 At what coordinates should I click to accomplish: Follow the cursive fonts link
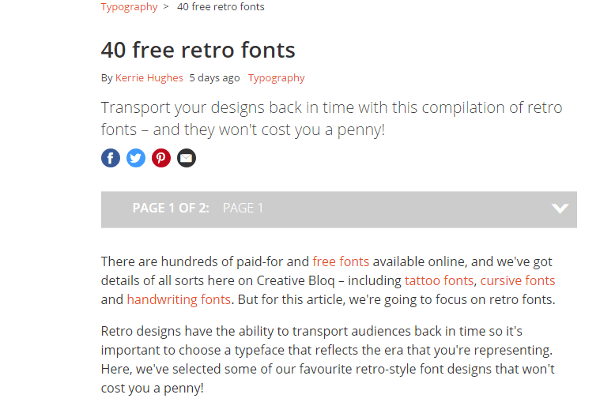517,281
